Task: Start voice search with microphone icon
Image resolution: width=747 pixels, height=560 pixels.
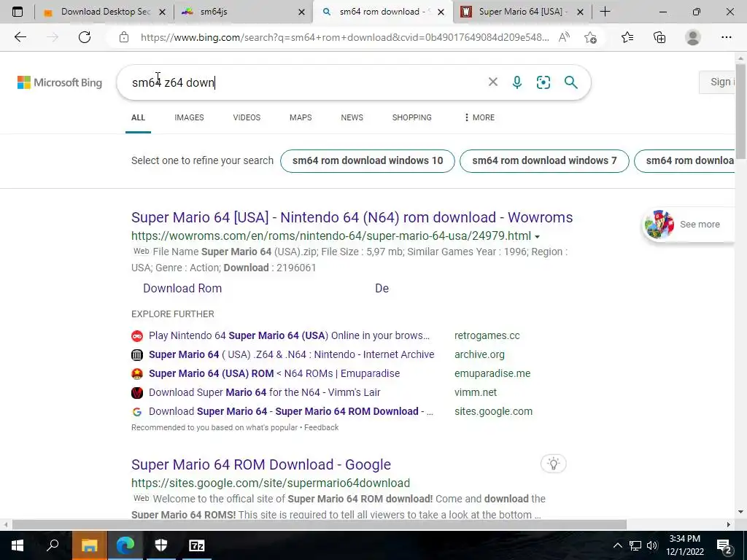Action: click(x=517, y=82)
